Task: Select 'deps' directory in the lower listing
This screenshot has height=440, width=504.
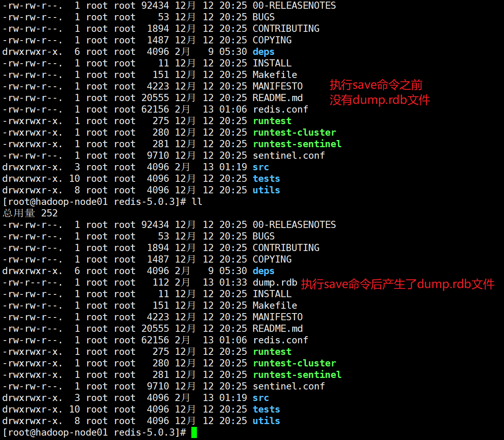Action: [263, 271]
